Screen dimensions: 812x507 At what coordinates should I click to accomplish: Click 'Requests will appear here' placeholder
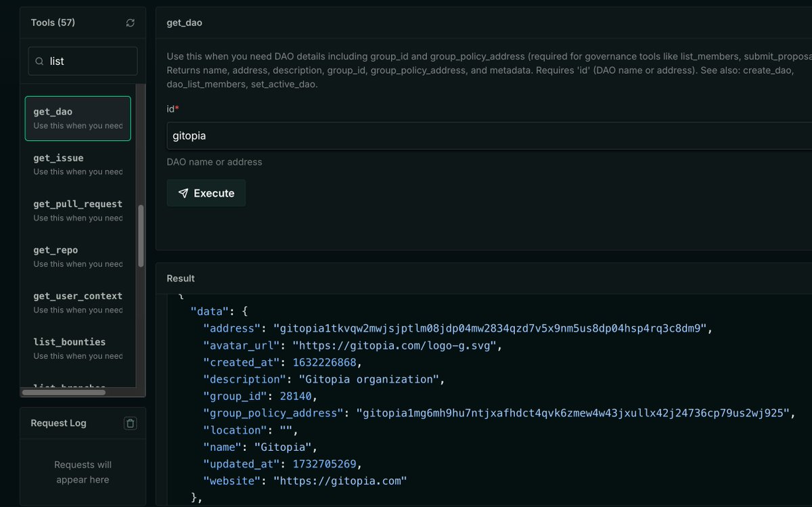(83, 472)
